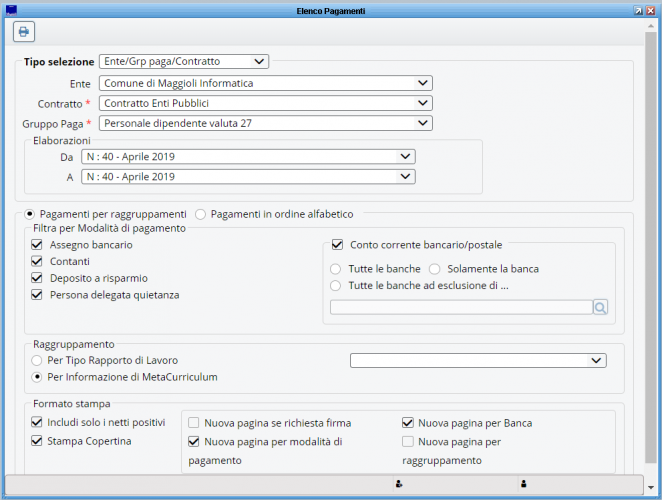Click the print icon in the toolbar
Image resolution: width=662 pixels, height=500 pixels.
coord(23,31)
